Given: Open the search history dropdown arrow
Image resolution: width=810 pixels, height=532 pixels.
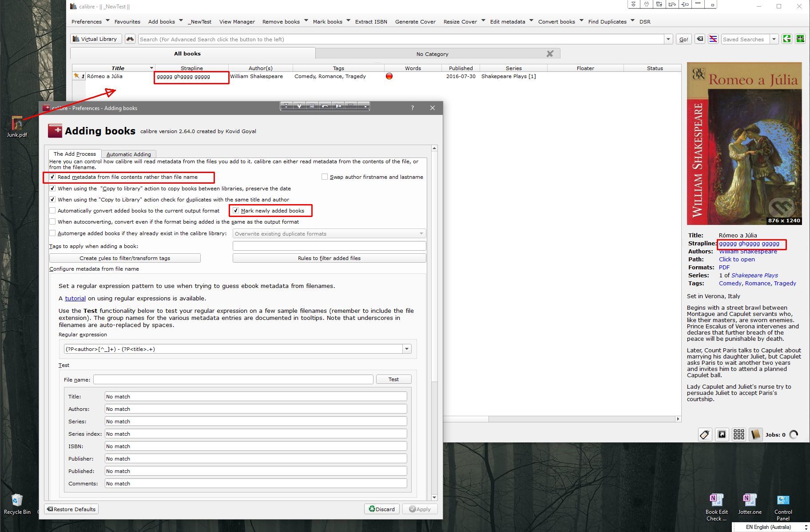Looking at the screenshot, I should (668, 39).
